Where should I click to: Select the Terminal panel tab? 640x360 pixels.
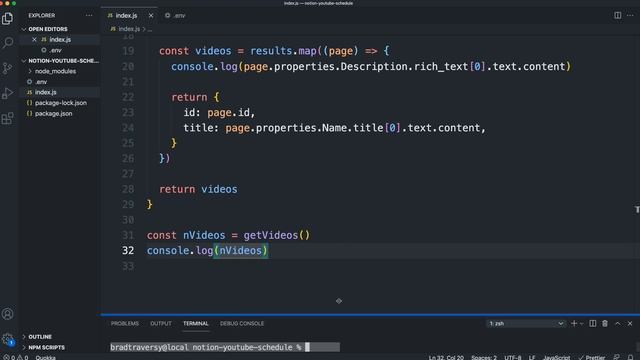(x=196, y=323)
